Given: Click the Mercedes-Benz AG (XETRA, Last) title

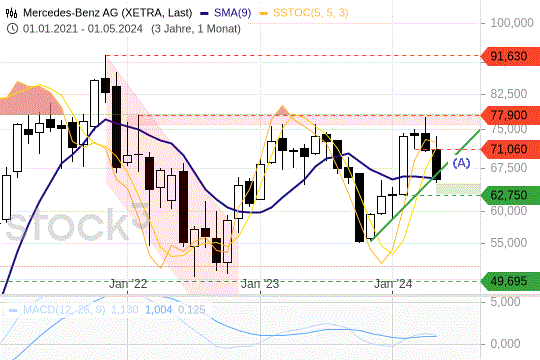Looking at the screenshot, I should 107,13.
